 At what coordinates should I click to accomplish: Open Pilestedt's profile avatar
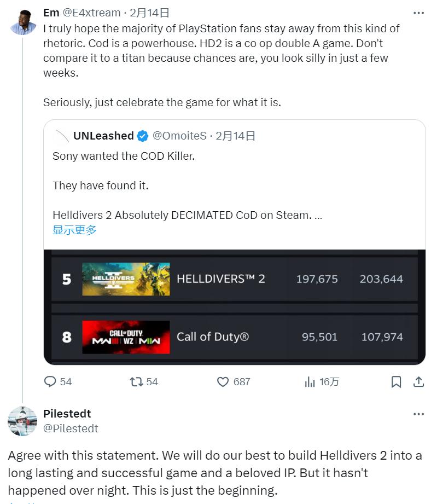[x=22, y=421]
